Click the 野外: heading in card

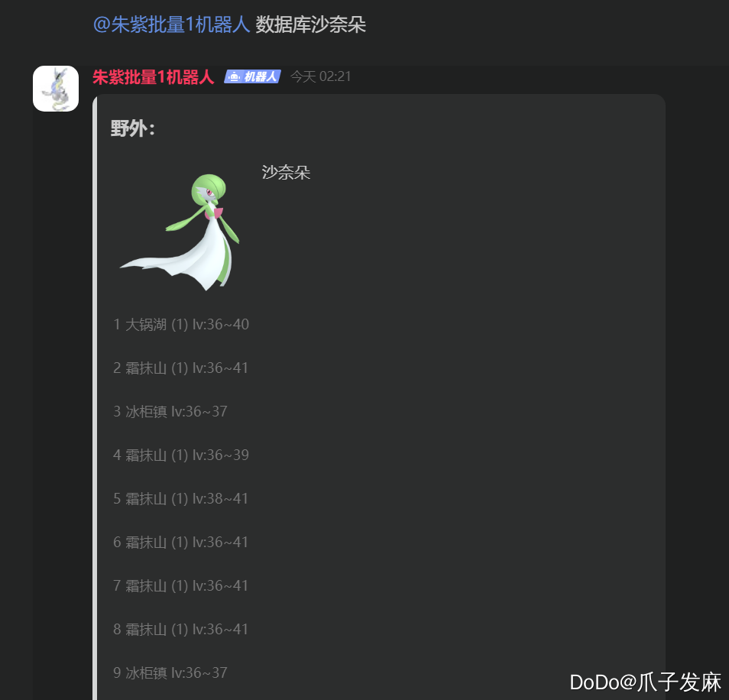click(x=132, y=128)
